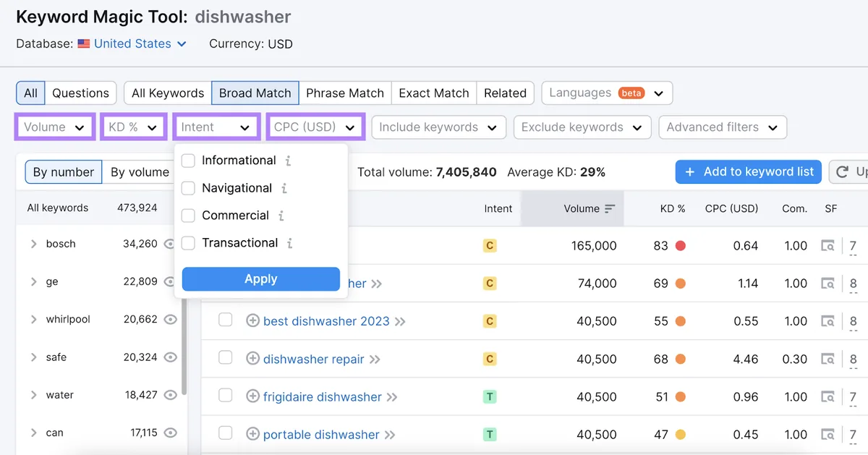Click the Volume column sort icon
Screen dimensions: 868x455
pyautogui.click(x=610, y=208)
